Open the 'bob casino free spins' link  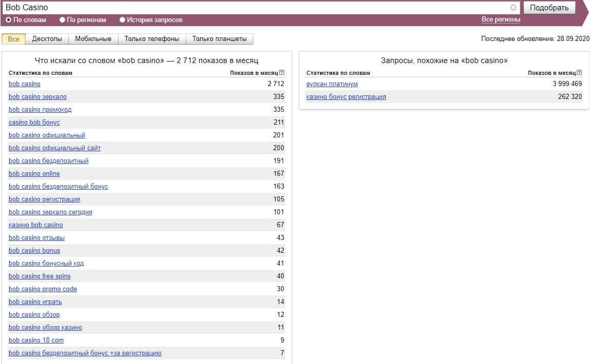click(x=40, y=276)
